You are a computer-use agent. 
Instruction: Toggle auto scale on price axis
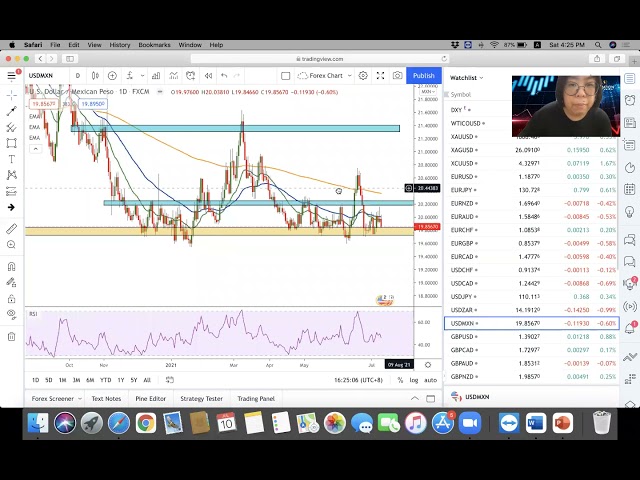click(430, 380)
